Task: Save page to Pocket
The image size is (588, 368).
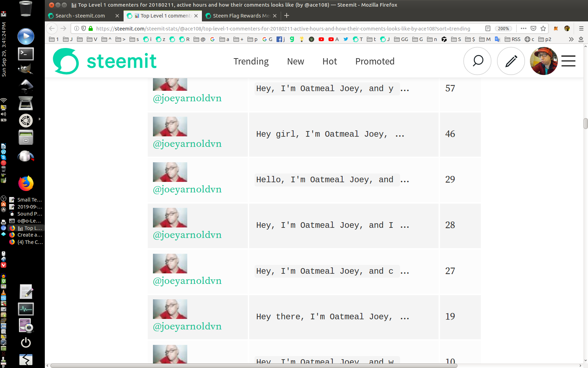Action: pyautogui.click(x=533, y=28)
